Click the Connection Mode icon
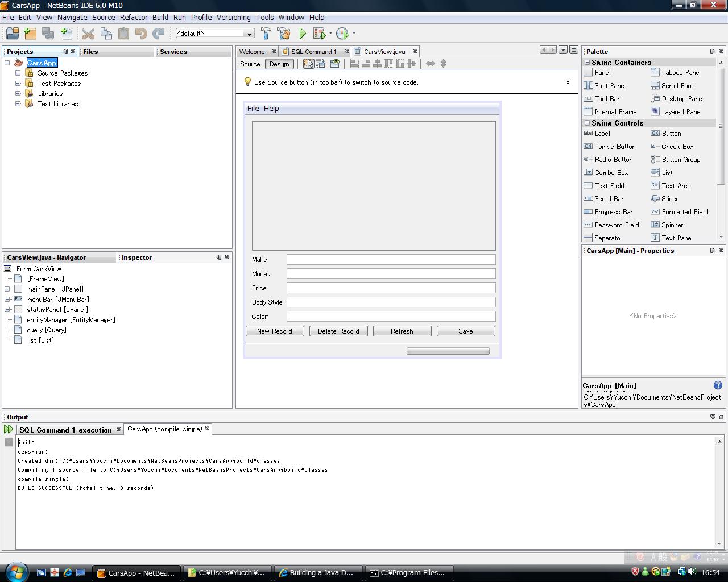 coord(321,64)
